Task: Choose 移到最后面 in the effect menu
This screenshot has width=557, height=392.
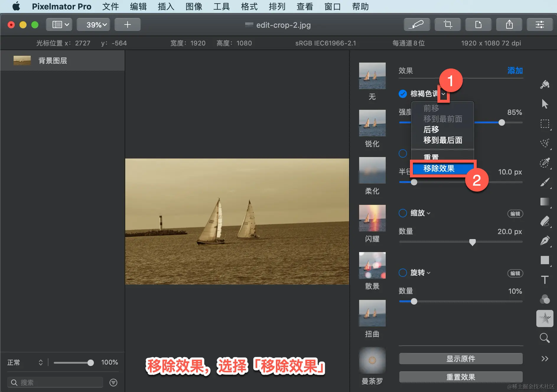Action: coord(443,140)
